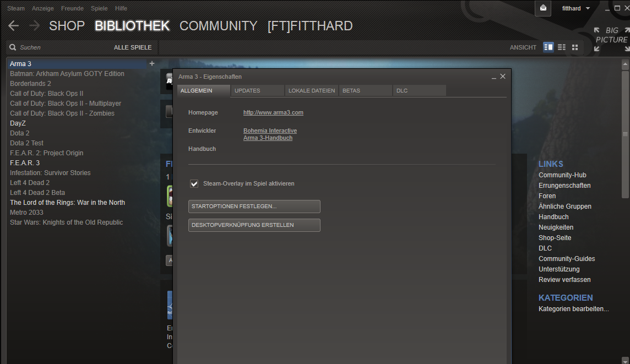Launch Big Picture mode
This screenshot has height=364, width=630.
coord(611,39)
